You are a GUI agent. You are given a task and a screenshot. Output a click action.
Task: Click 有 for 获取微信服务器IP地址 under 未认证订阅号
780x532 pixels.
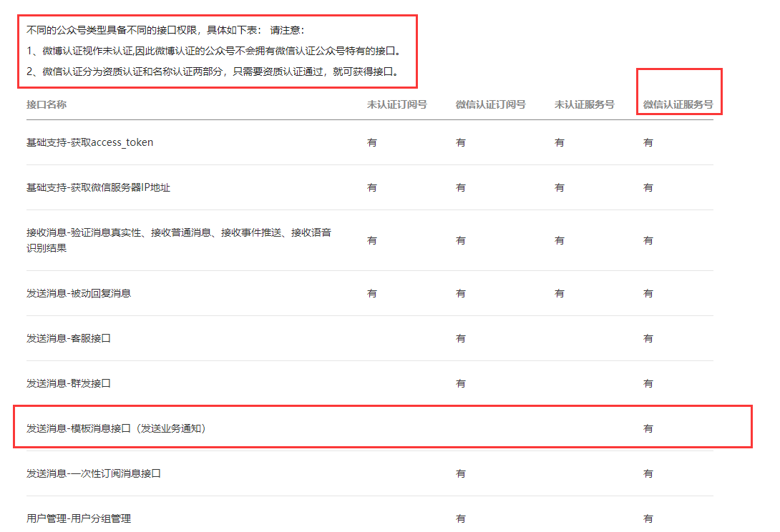tap(371, 187)
